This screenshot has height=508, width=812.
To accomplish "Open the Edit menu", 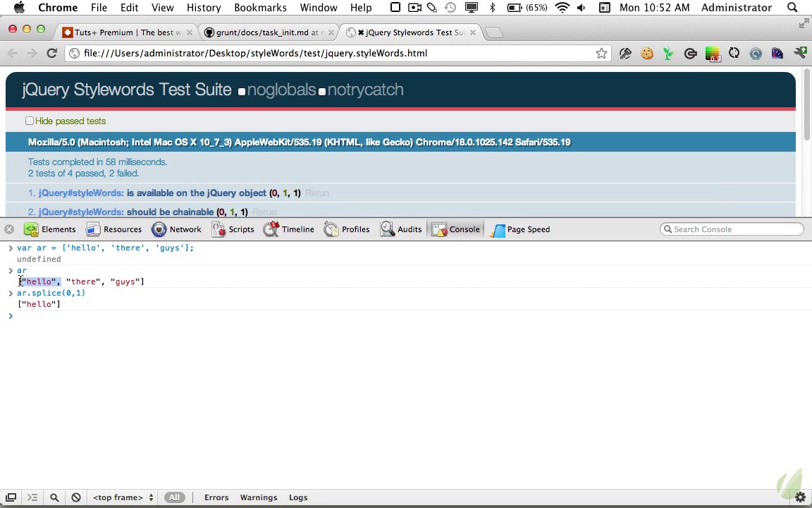I will click(x=129, y=7).
